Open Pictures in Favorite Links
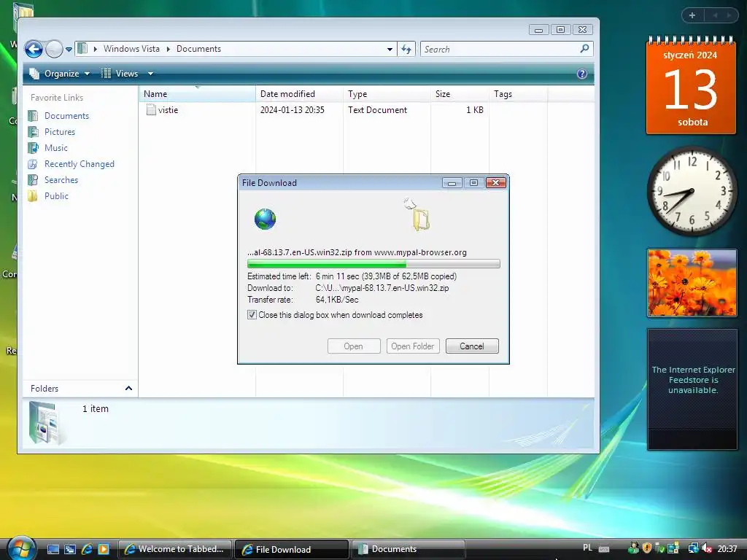Viewport: 747px width, 560px height. point(60,132)
